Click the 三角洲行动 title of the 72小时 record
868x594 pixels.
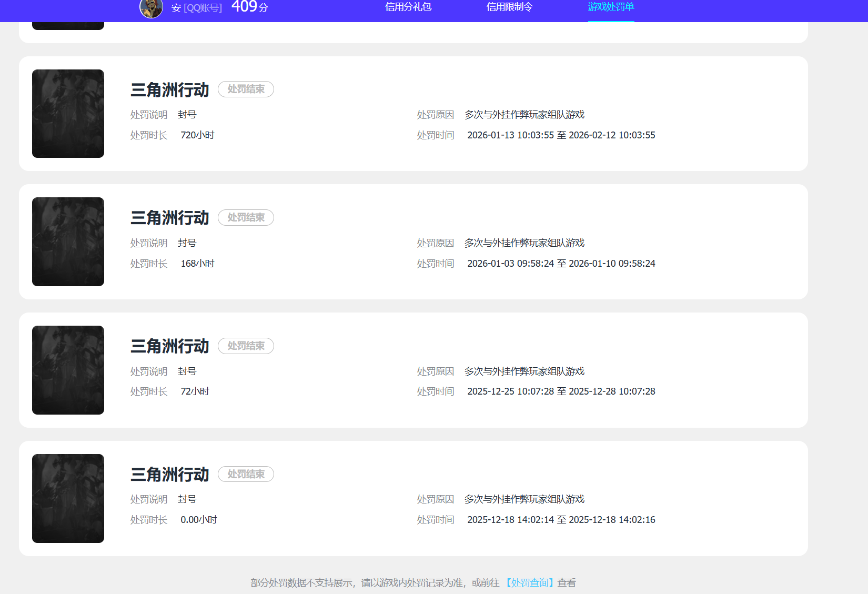pos(169,346)
